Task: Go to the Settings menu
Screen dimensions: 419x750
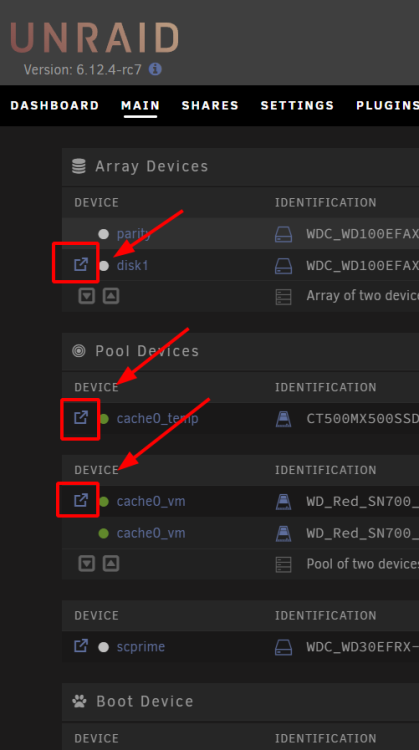Action: [297, 105]
